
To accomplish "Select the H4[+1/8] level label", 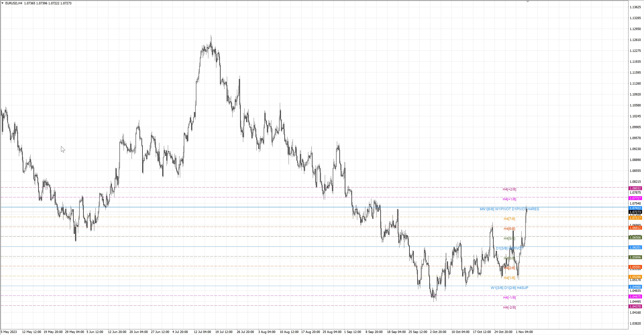I will 509,199.
